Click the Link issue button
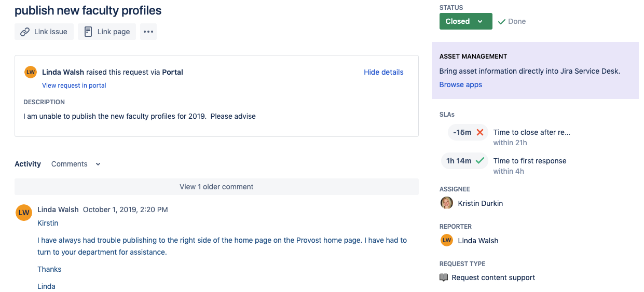Image resolution: width=644 pixels, height=292 pixels. point(44,32)
